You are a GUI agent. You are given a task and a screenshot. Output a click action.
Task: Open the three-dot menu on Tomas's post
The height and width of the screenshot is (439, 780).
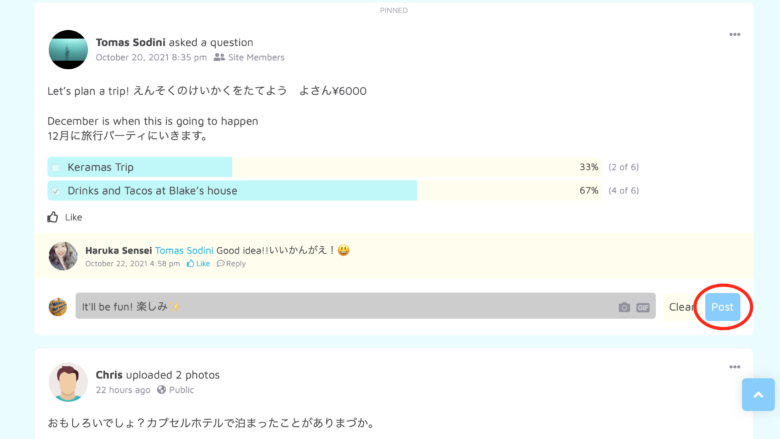pos(735,34)
